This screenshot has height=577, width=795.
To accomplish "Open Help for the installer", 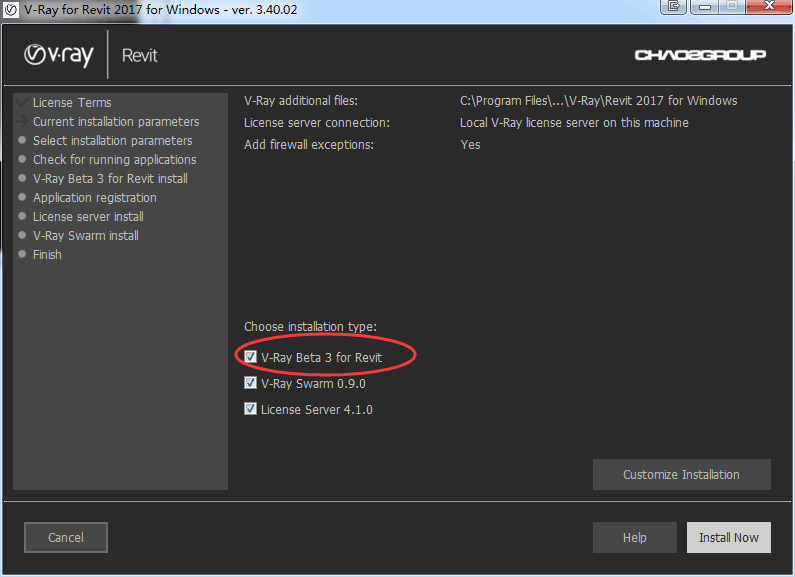I will (634, 538).
